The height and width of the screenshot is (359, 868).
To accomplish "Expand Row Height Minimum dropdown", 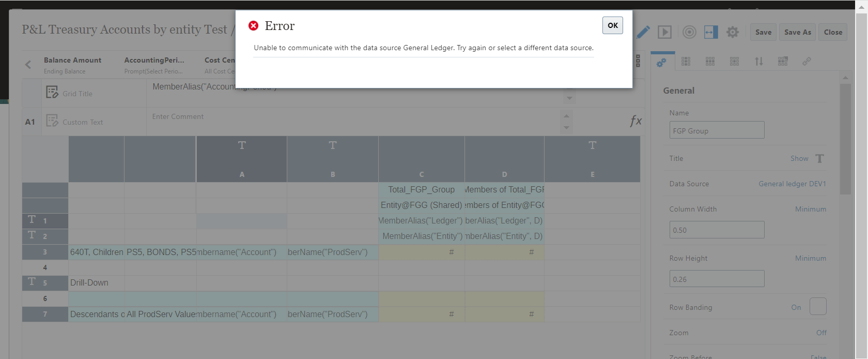I will click(x=810, y=258).
